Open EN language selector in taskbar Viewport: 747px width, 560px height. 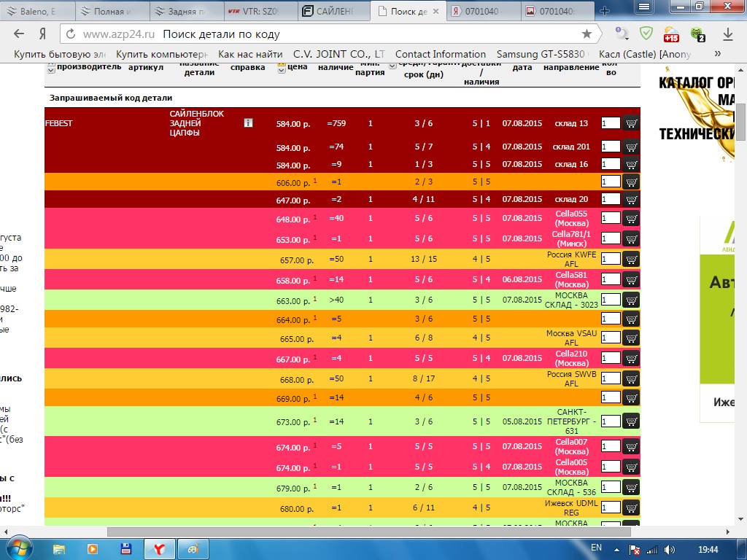(x=596, y=548)
